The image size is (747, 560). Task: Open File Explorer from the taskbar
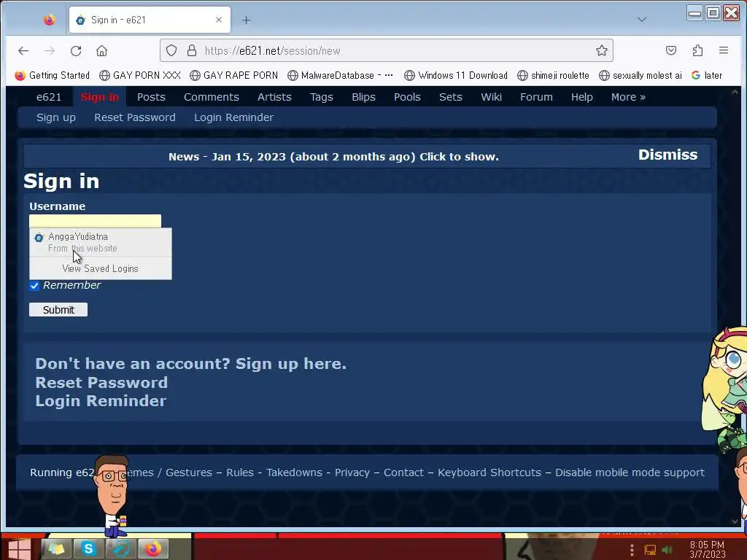55,549
